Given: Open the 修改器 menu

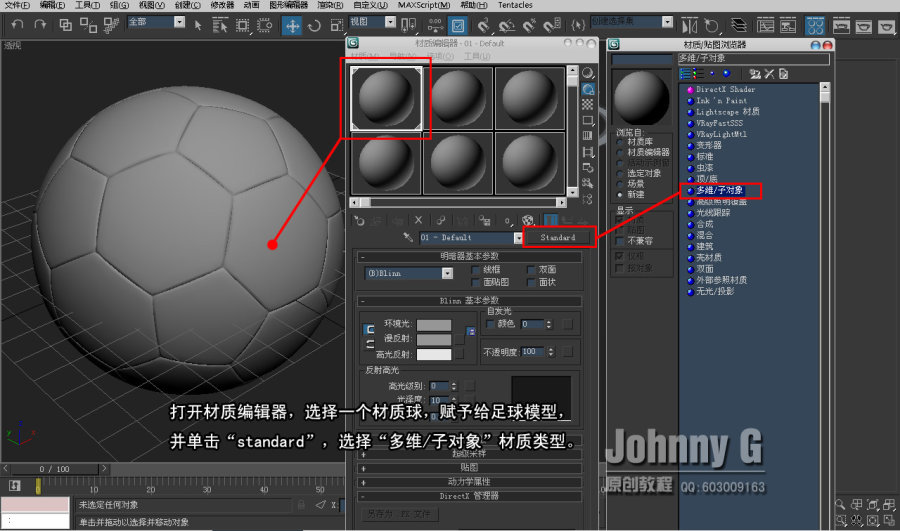Looking at the screenshot, I should (x=222, y=5).
